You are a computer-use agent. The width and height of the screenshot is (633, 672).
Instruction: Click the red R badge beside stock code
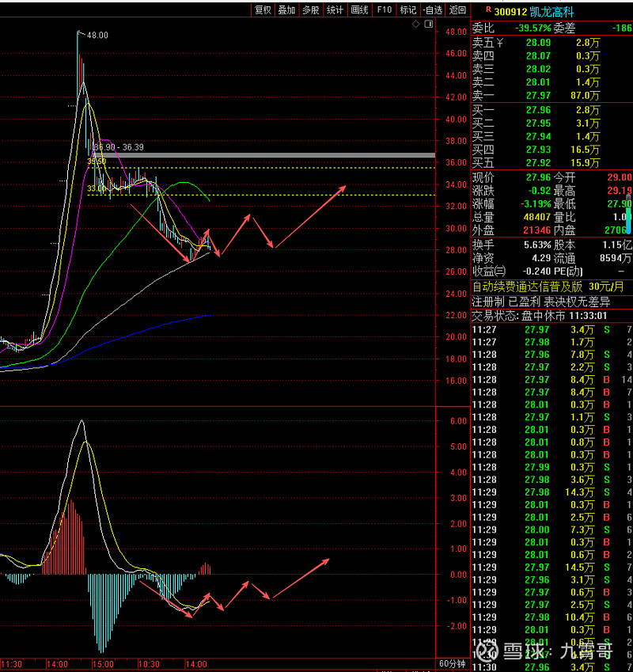(x=487, y=10)
